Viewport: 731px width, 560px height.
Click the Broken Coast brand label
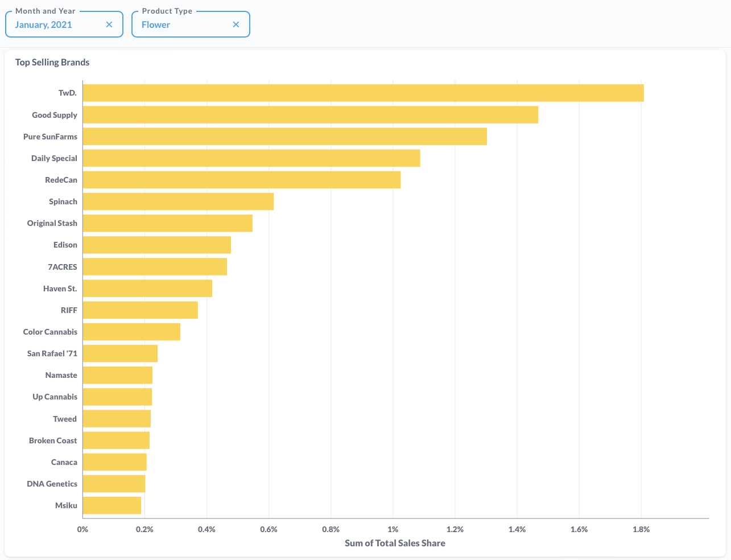click(x=53, y=440)
